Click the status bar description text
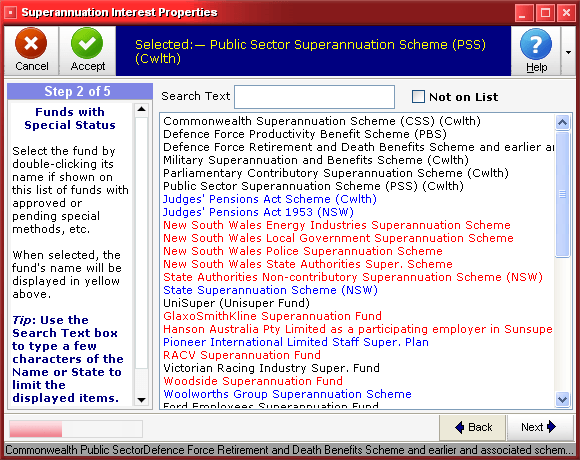 289,450
